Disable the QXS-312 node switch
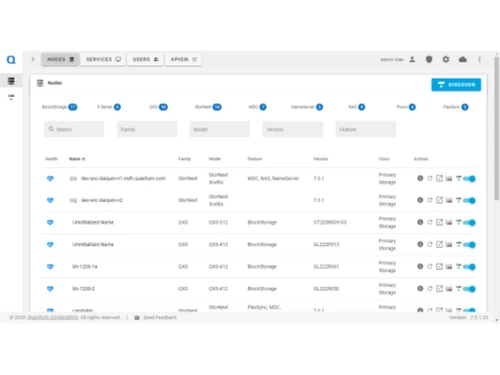This screenshot has width=500, height=375. [x=470, y=222]
